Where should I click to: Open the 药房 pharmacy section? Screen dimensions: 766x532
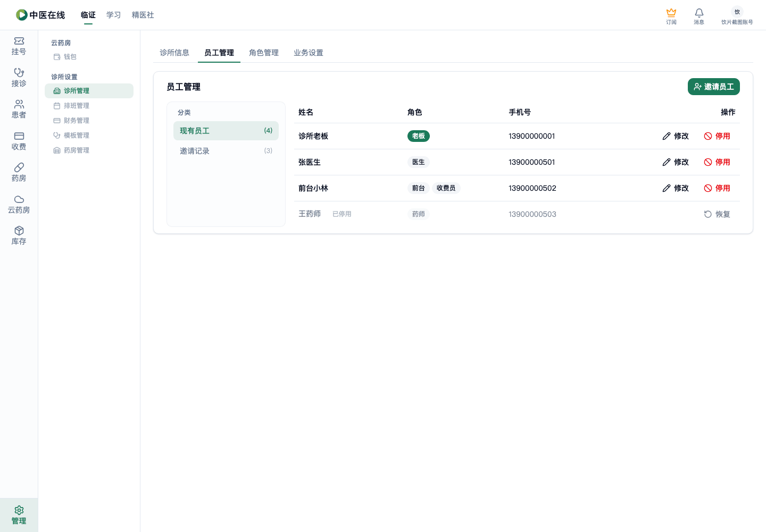tap(19, 173)
